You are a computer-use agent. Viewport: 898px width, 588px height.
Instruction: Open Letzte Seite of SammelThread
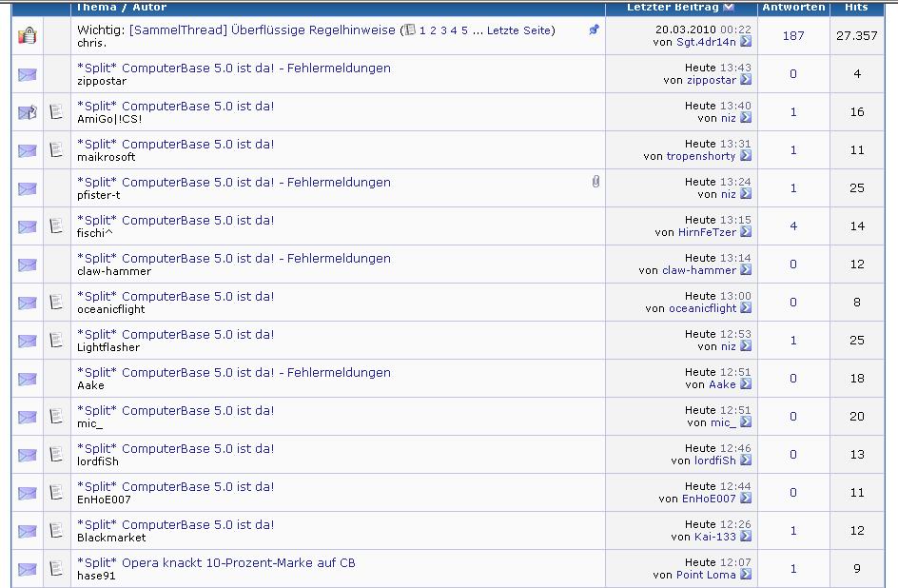(x=518, y=30)
